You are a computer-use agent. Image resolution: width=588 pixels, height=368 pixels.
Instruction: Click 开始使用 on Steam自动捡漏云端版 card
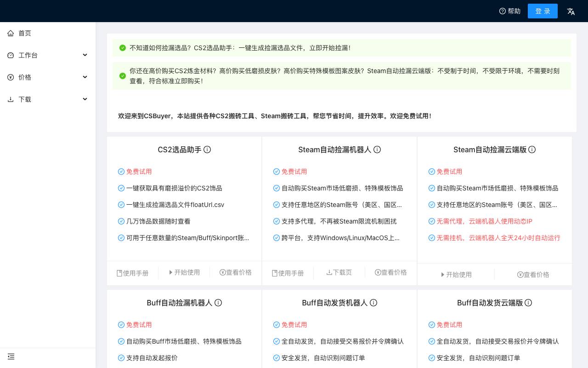coord(456,275)
